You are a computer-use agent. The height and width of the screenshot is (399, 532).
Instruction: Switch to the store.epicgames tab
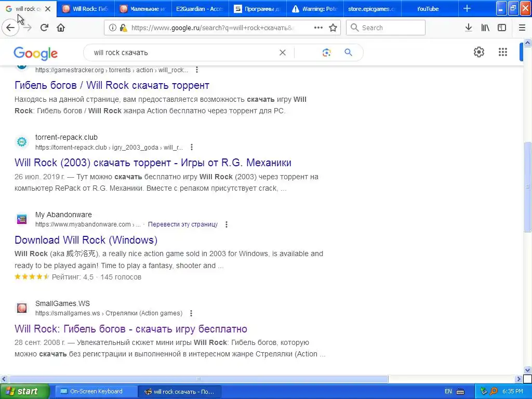click(x=373, y=9)
